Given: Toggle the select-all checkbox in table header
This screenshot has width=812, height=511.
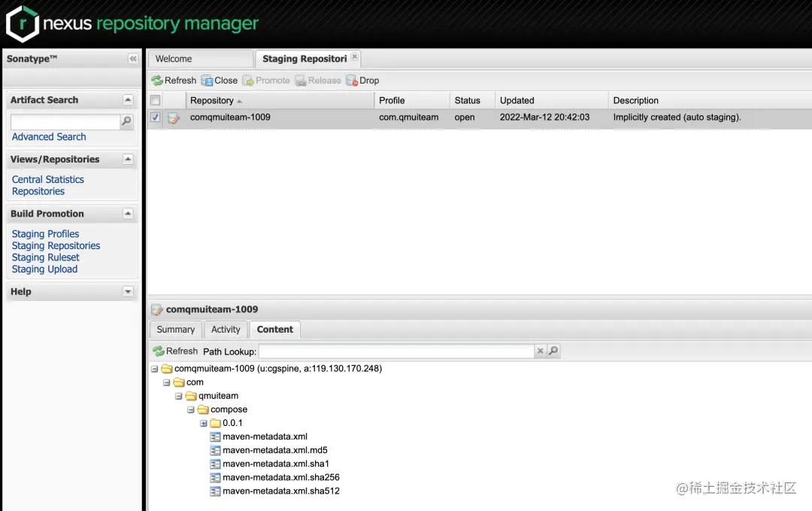Looking at the screenshot, I should point(155,100).
